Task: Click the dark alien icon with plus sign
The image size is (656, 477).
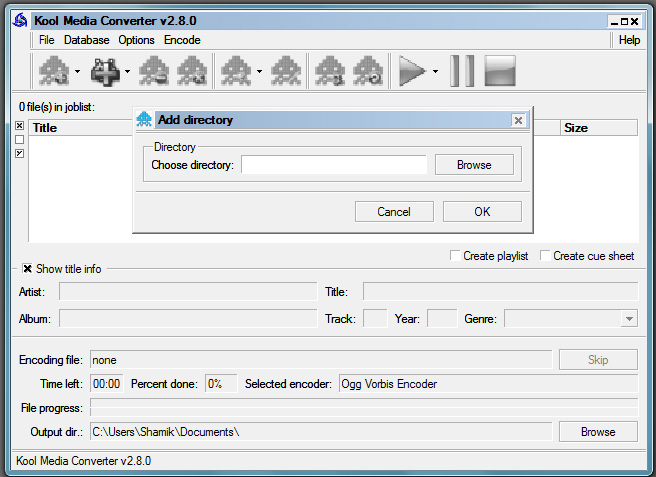Action: (x=105, y=72)
